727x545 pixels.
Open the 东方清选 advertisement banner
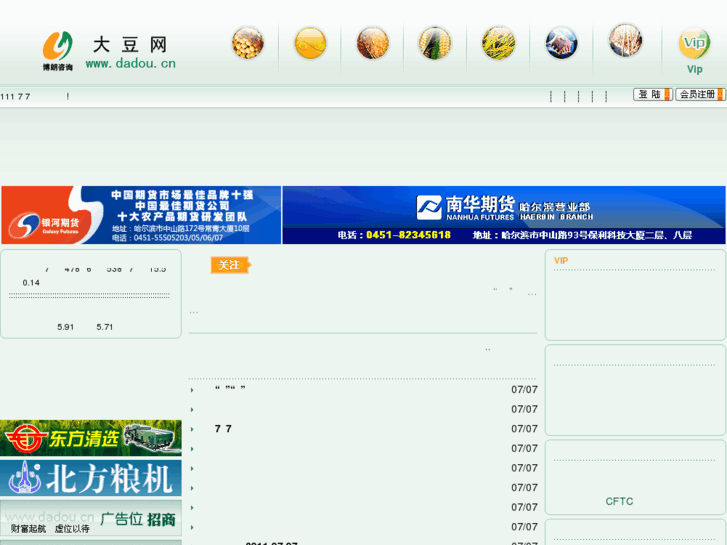point(91,438)
